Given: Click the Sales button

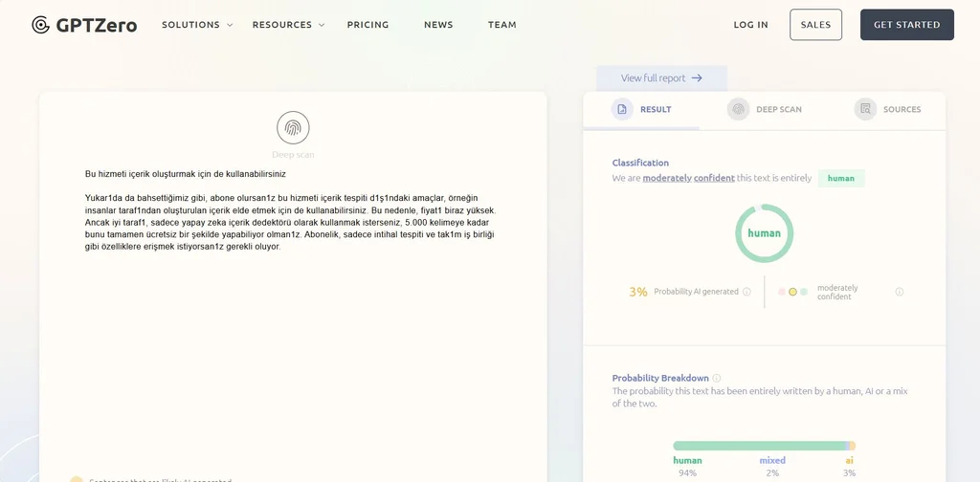Looking at the screenshot, I should 815,25.
